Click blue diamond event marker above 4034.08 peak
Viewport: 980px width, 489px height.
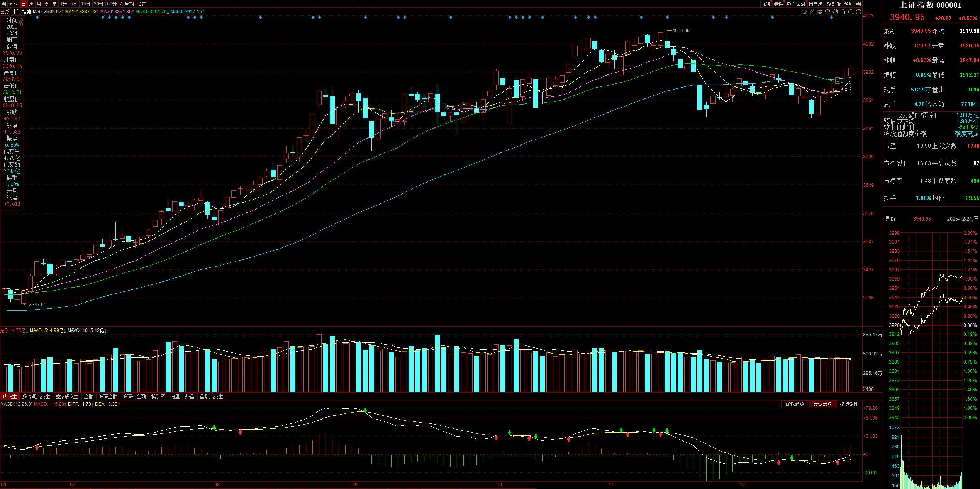pyautogui.click(x=667, y=17)
